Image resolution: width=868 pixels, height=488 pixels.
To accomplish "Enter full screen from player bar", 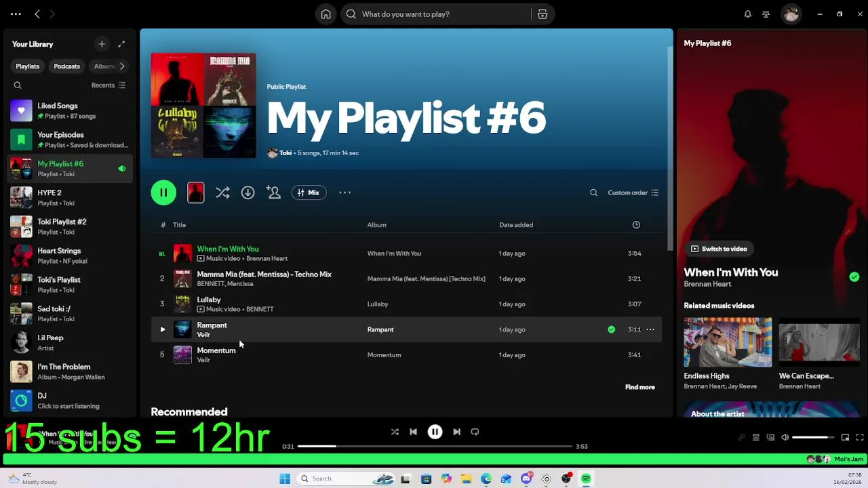I will click(x=859, y=438).
